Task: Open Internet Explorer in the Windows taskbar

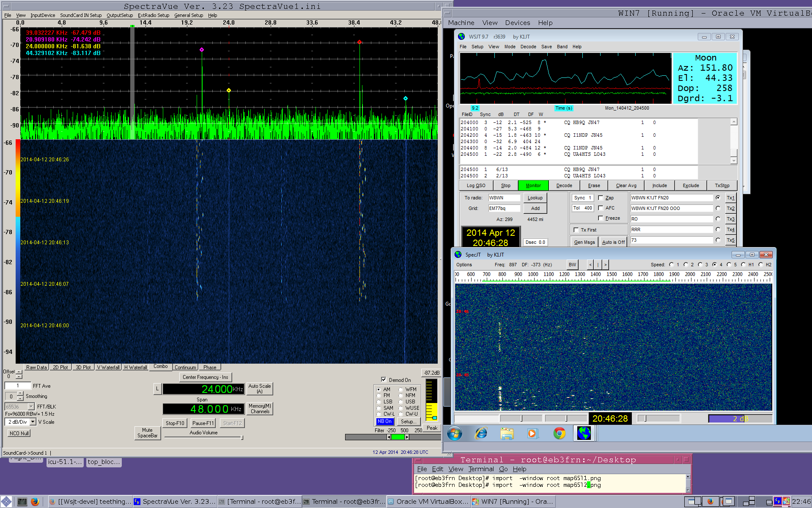Action: coord(481,433)
